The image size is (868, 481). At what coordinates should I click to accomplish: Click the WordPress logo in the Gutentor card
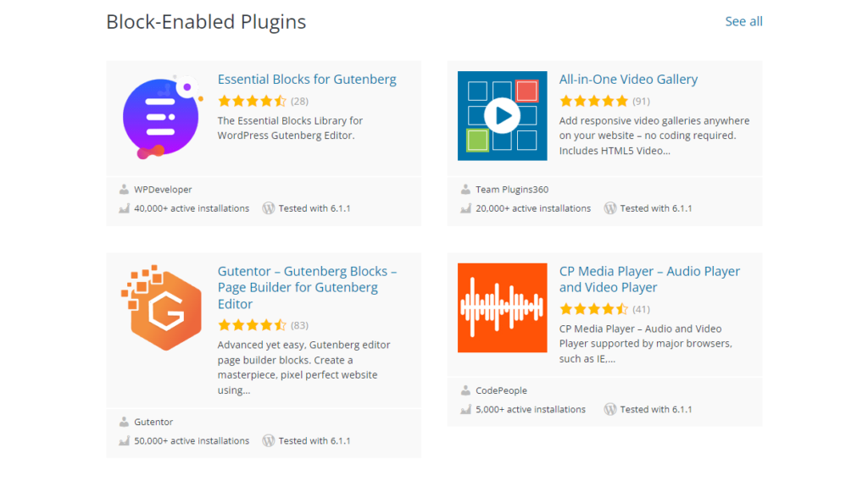point(269,441)
